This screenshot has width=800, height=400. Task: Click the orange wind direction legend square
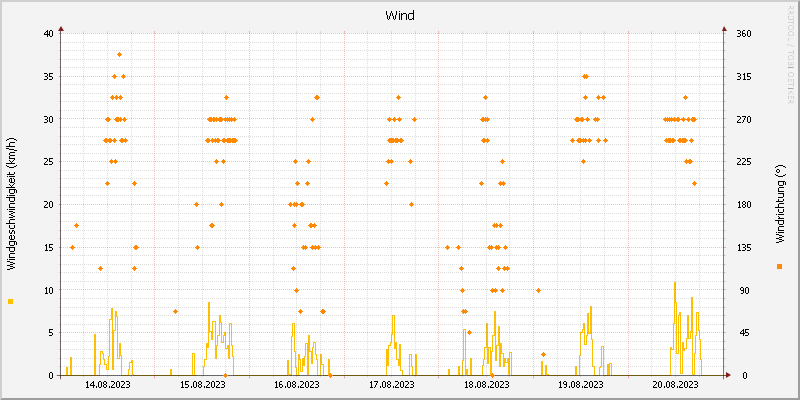[x=779, y=266]
